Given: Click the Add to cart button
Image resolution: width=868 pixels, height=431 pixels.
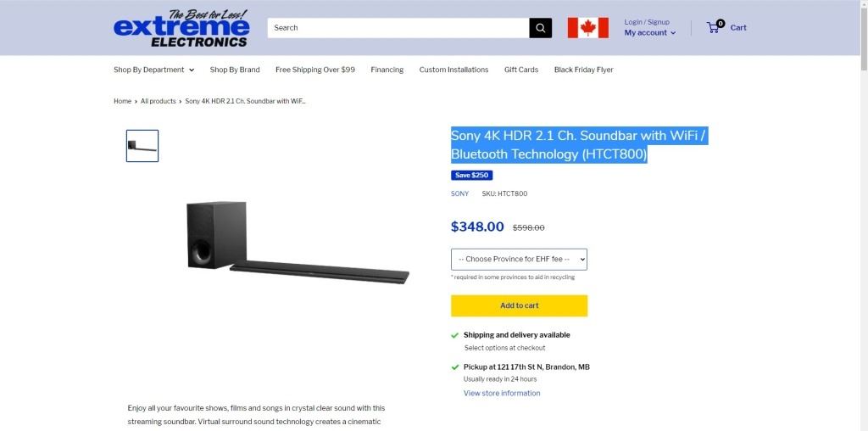Looking at the screenshot, I should (519, 305).
